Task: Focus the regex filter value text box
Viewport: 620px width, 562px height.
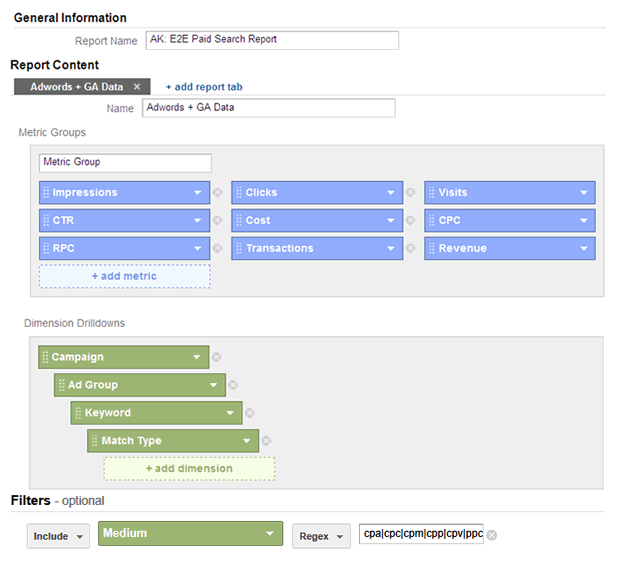Action: click(422, 534)
